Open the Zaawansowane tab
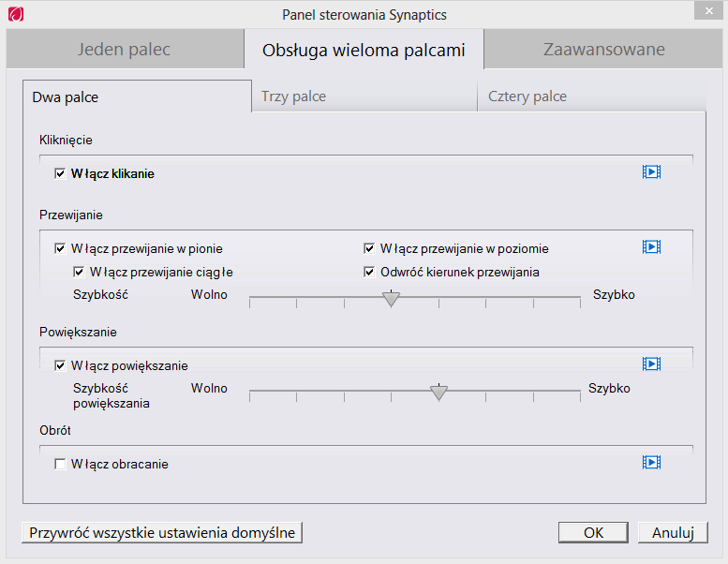 click(603, 49)
